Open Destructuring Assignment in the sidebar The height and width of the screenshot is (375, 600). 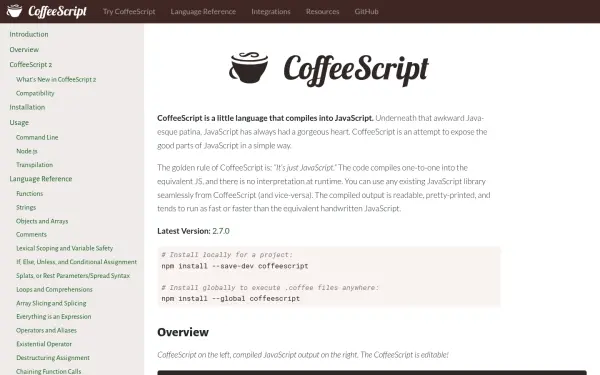click(53, 358)
